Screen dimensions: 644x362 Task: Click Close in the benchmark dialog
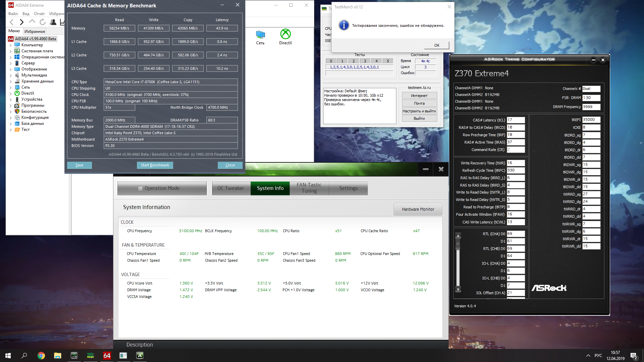click(230, 165)
